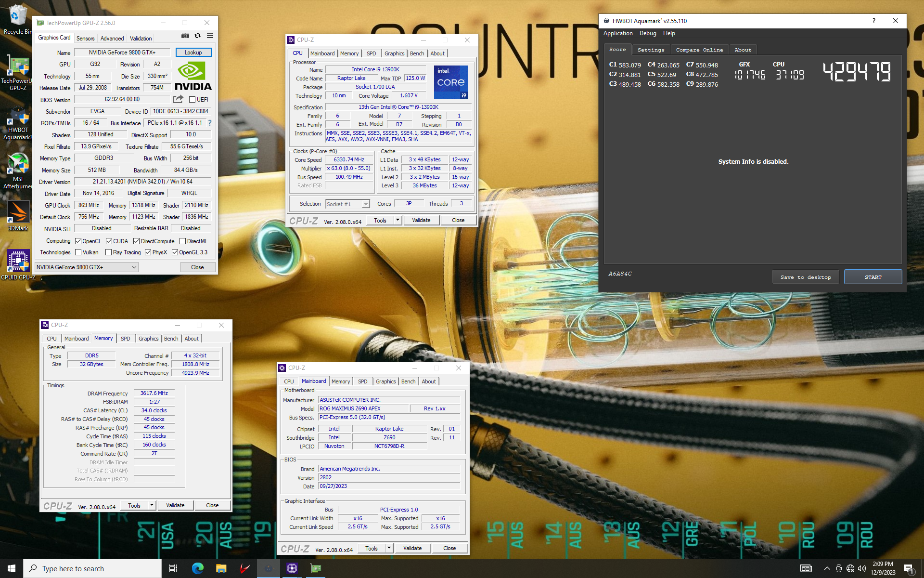Open Microsoft Edge from taskbar
Image resolution: width=924 pixels, height=578 pixels.
(x=197, y=568)
